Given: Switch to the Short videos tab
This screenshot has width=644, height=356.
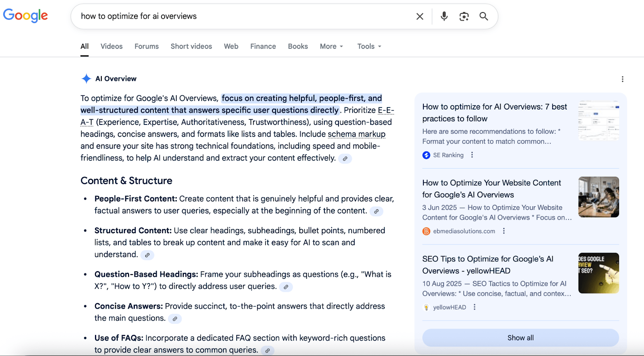Looking at the screenshot, I should coord(191,46).
